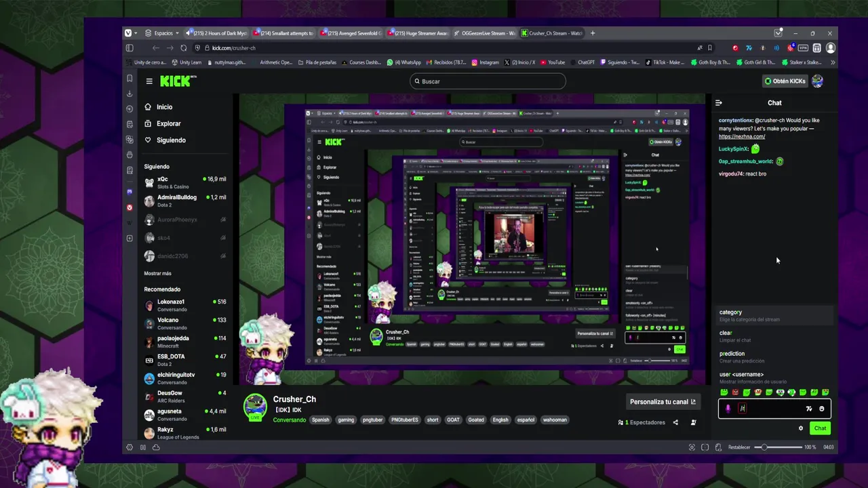Toggle the browser sidebar panel button

tap(130, 48)
